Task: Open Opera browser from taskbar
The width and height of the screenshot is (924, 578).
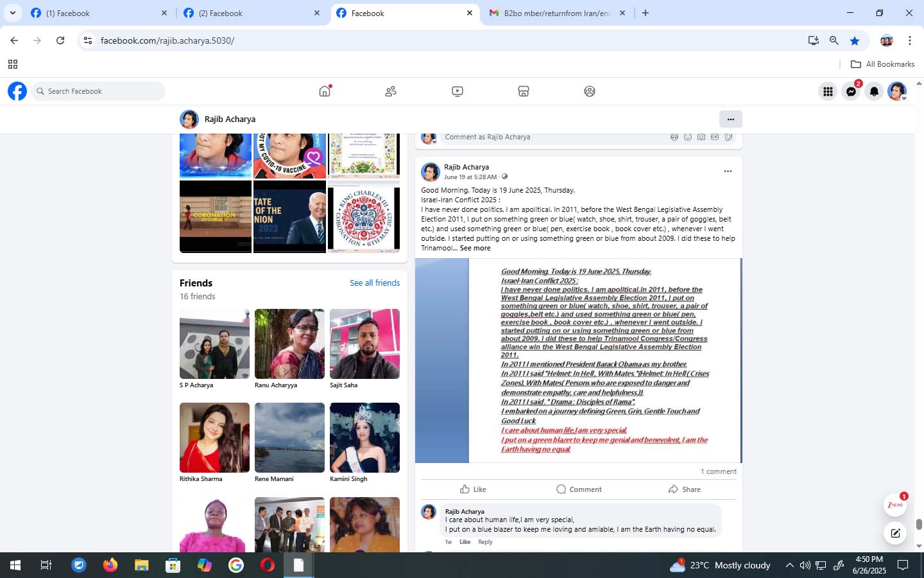Action: tap(268, 565)
